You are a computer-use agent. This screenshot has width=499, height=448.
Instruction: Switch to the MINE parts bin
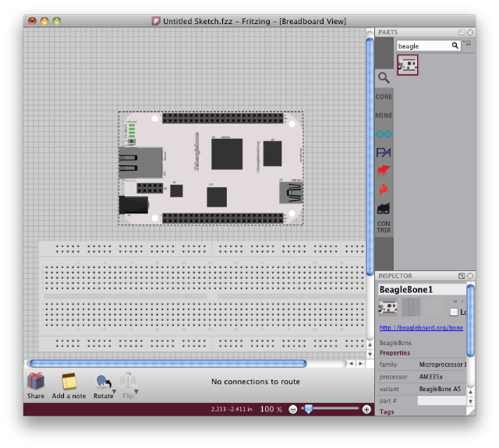[x=384, y=115]
